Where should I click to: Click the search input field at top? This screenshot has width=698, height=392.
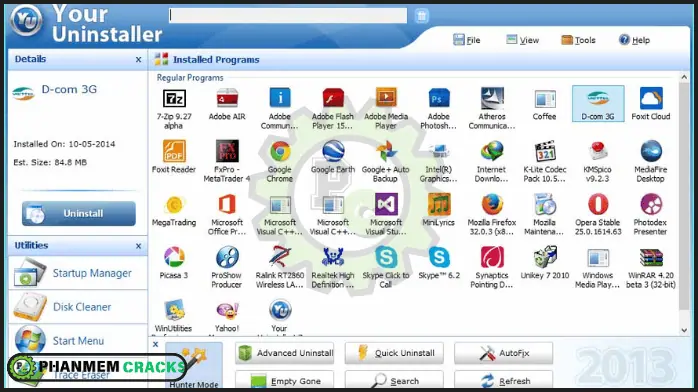point(288,16)
